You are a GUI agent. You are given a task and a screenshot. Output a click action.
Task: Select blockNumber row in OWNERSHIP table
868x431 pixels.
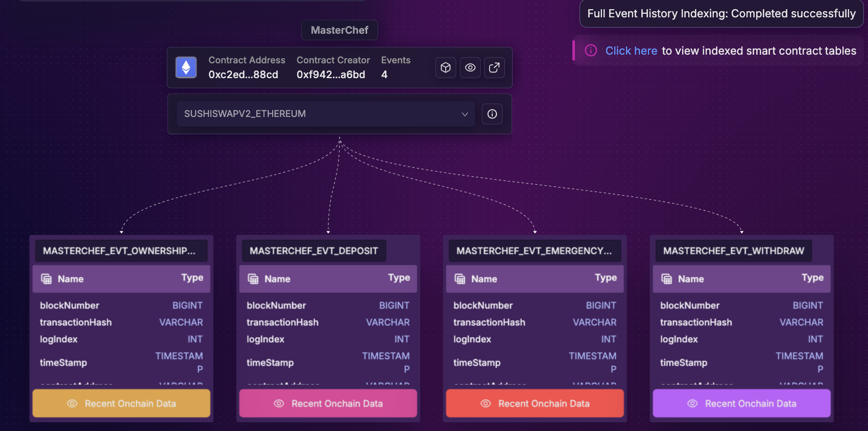(x=122, y=305)
